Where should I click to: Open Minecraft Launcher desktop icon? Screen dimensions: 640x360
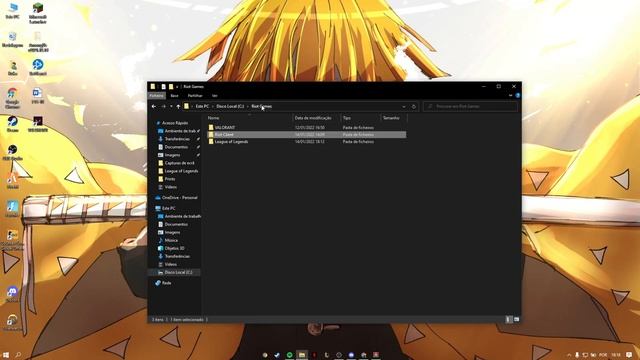tap(38, 13)
